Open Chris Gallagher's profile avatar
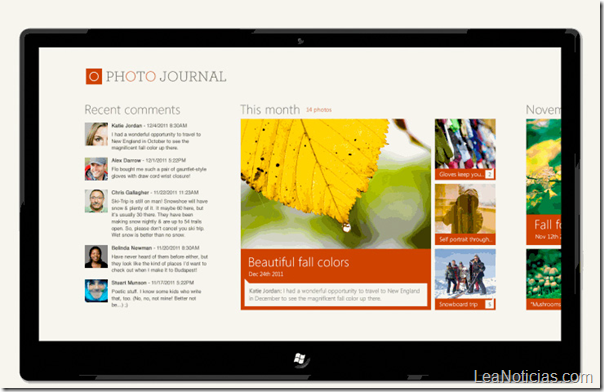 point(96,201)
